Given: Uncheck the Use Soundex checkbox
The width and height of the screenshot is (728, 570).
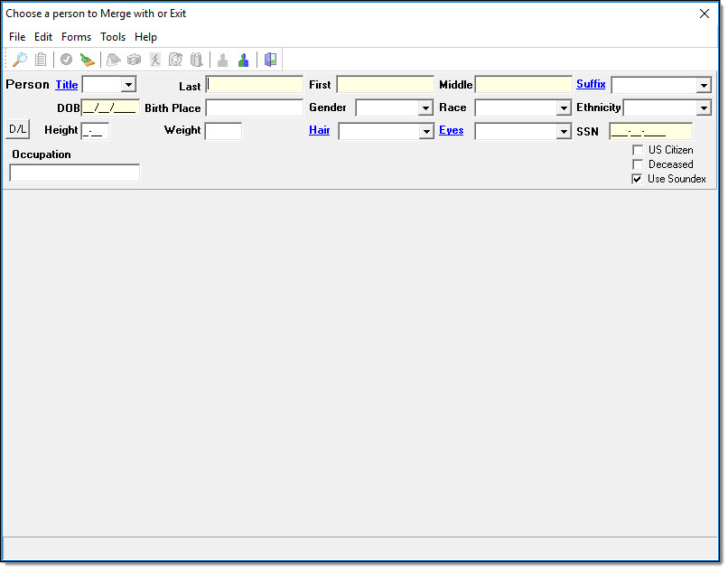Looking at the screenshot, I should pos(638,179).
